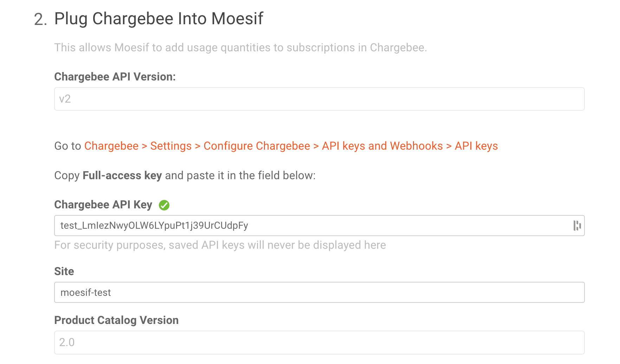Click Configure Chargebee in the navigation path
This screenshot has height=364, width=620.
(x=258, y=146)
